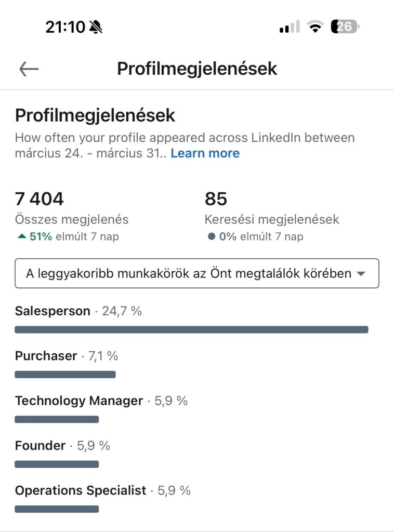Click the Salesperson 24,7 % bar
394x532 pixels.
(191, 329)
